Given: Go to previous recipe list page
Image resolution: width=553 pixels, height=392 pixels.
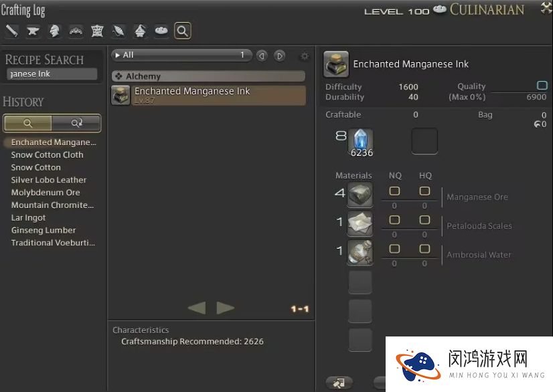Looking at the screenshot, I should 197,308.
